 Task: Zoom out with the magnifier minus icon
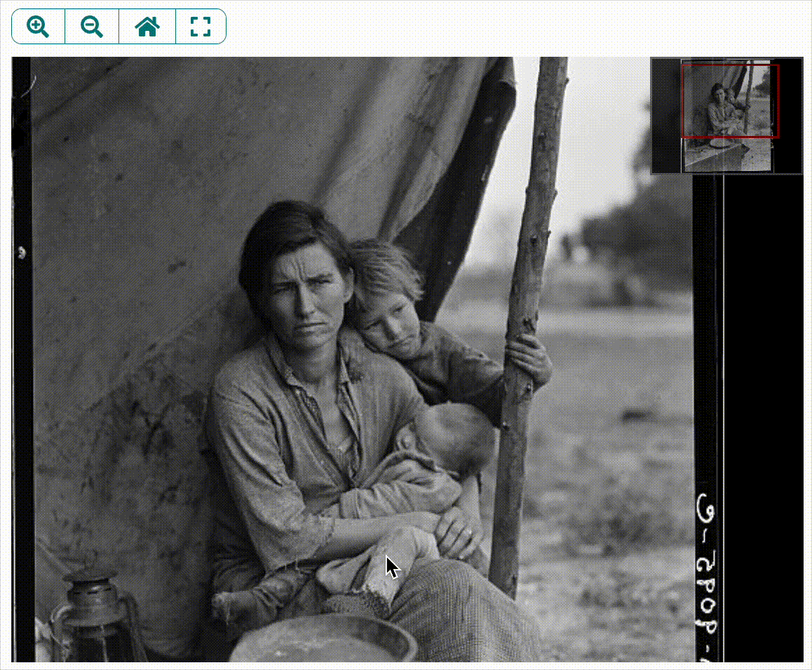coord(92,27)
